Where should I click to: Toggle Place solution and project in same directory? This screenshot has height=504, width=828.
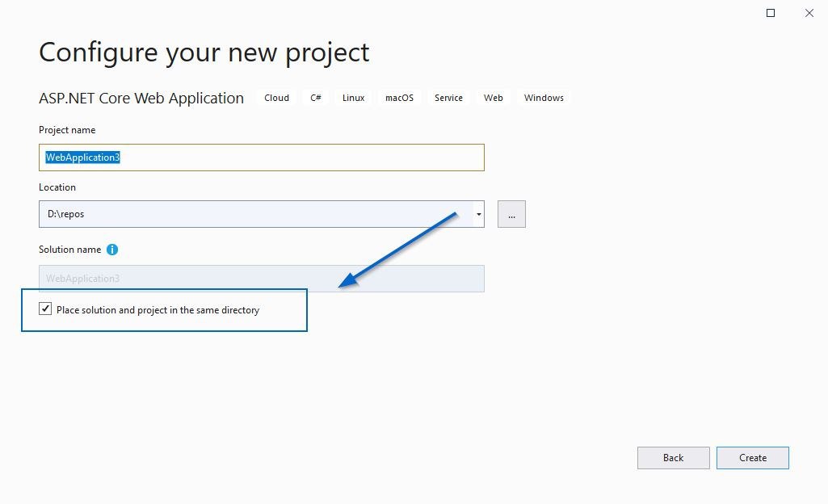[45, 309]
